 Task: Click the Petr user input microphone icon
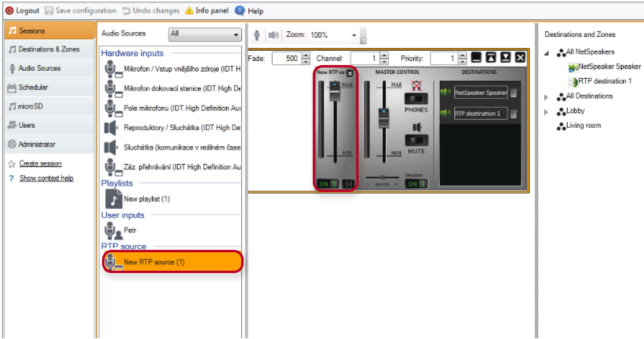[x=113, y=231]
